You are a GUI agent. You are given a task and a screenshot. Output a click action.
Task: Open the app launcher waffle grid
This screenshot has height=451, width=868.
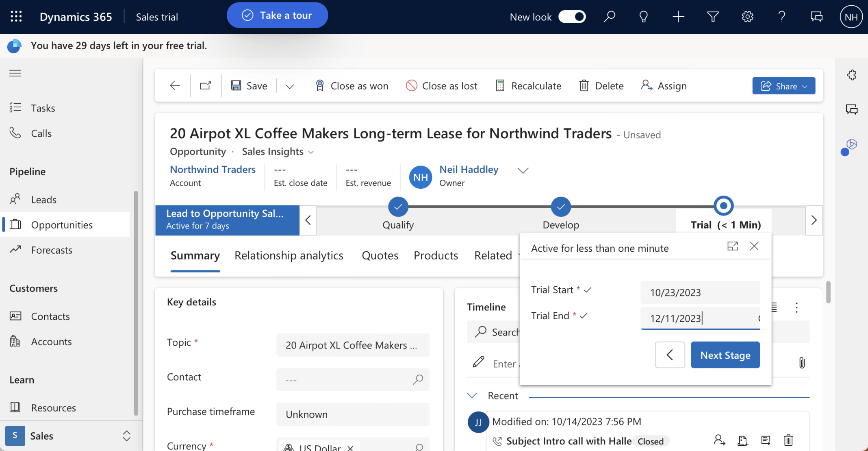(x=16, y=17)
